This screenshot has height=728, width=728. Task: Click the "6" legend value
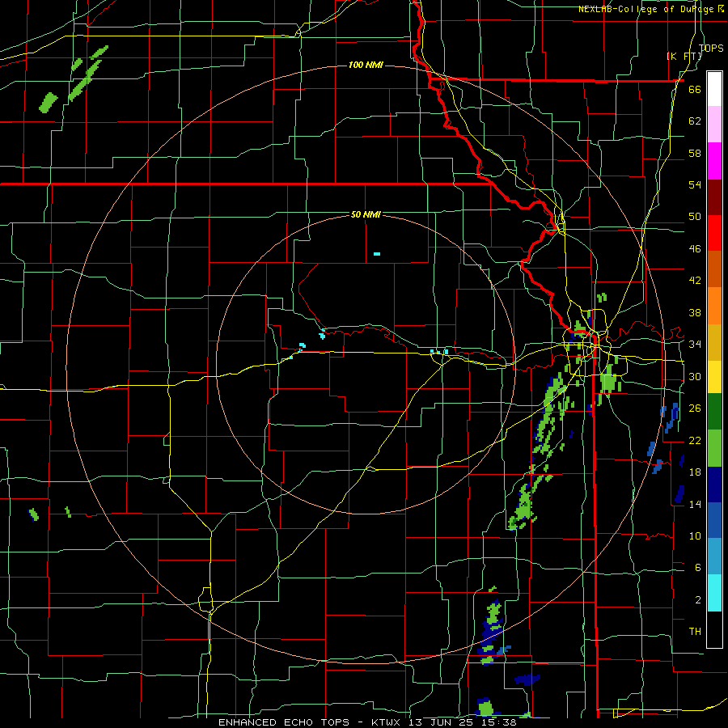click(697, 567)
